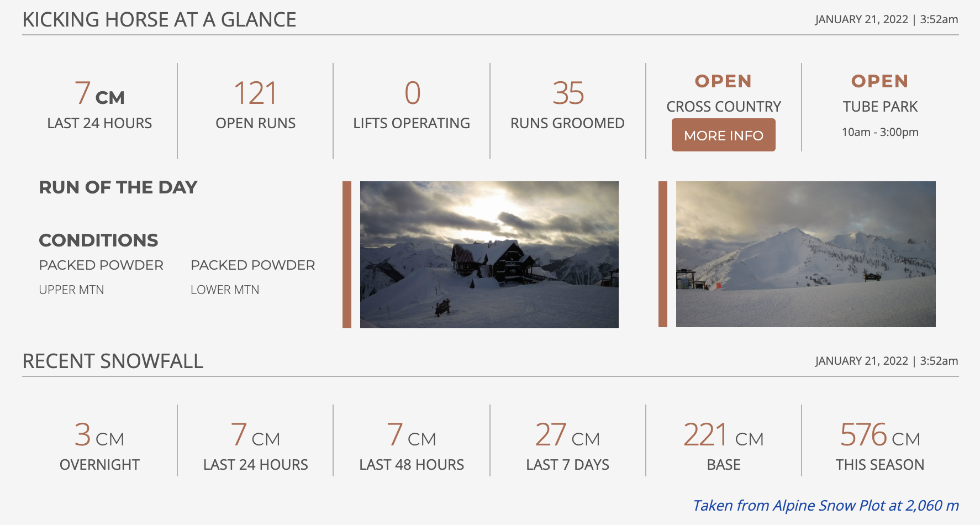980x525 pixels.
Task: Click the Taken from Alpine Snow Plot note
Action: pos(825,506)
